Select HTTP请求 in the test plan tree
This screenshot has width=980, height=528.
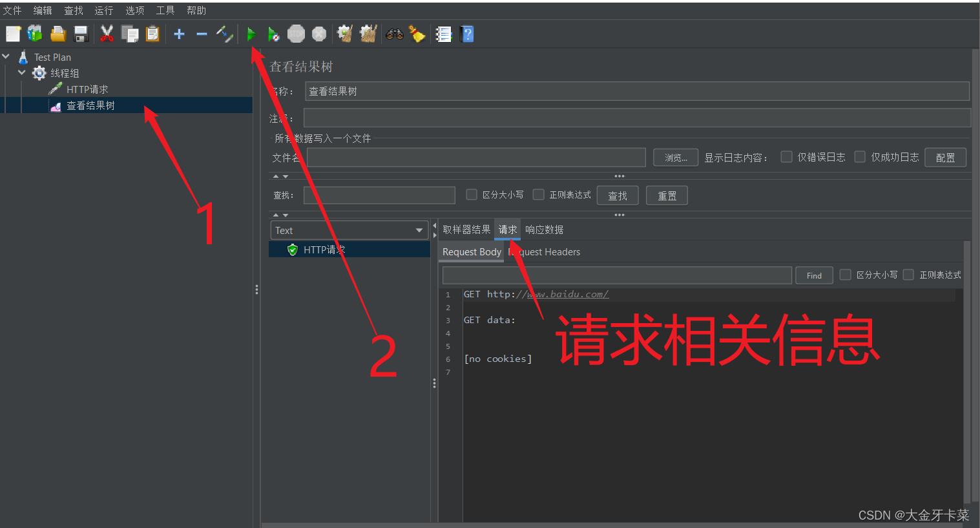pyautogui.click(x=87, y=89)
